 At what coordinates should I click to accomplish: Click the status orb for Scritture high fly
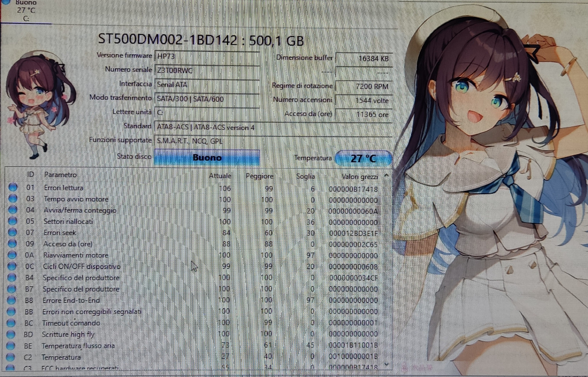[11, 334]
